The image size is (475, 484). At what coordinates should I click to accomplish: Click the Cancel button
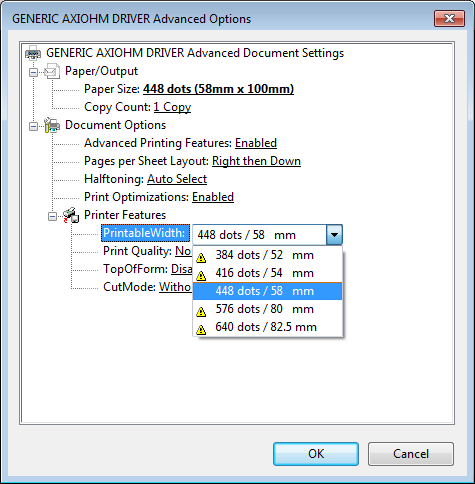[411, 454]
